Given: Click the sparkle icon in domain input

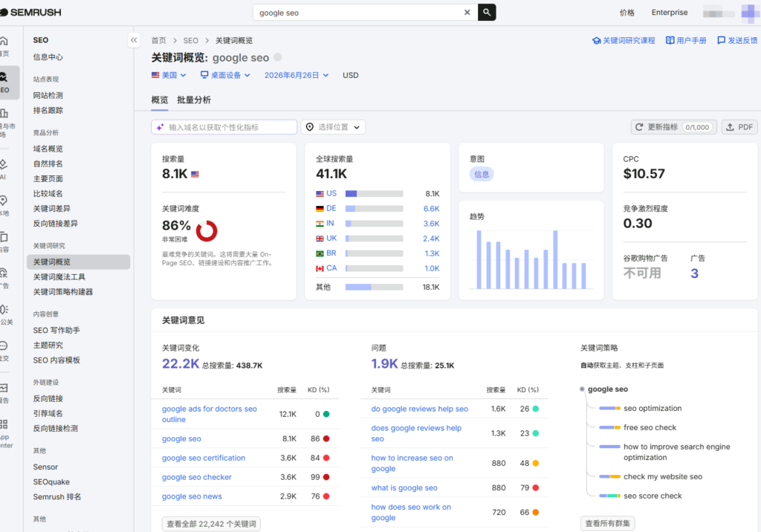Looking at the screenshot, I should point(161,127).
